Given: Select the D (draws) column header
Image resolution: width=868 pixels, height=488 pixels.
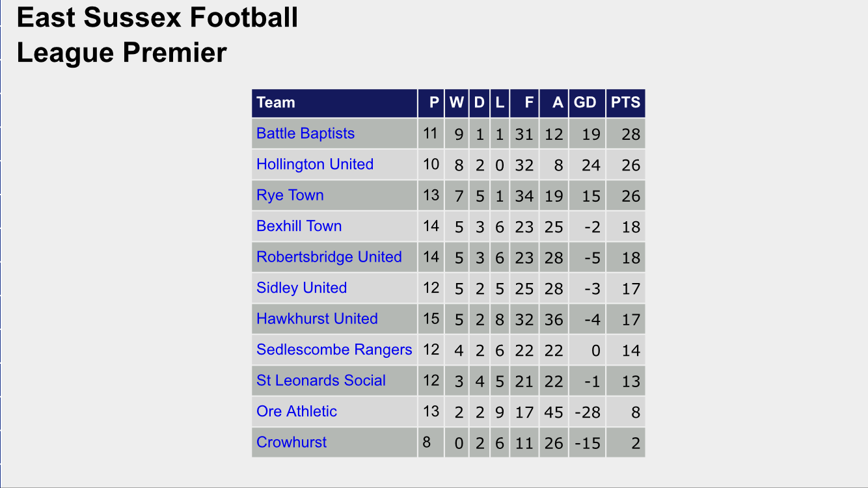Looking at the screenshot, I should (479, 103).
